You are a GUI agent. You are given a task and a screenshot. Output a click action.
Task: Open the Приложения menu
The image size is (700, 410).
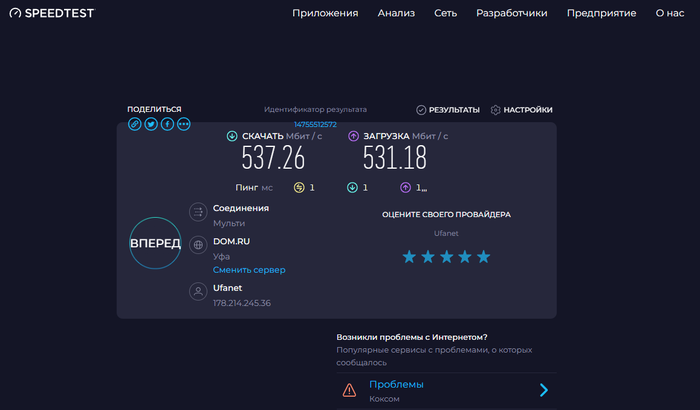click(x=325, y=13)
